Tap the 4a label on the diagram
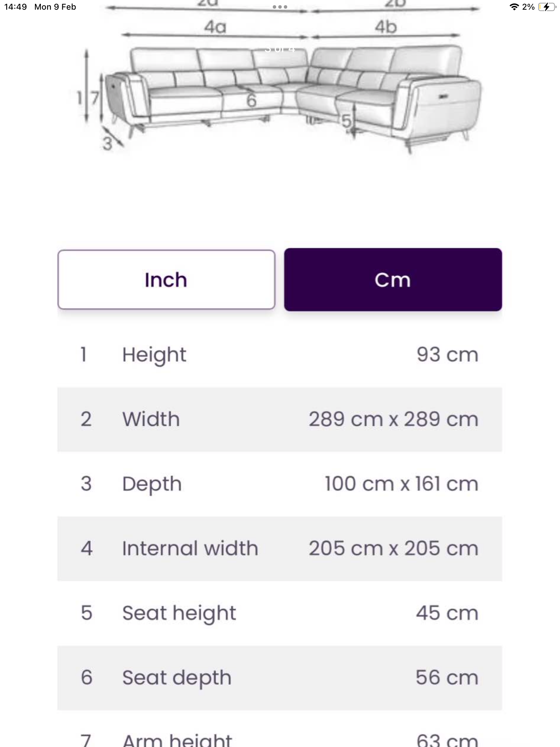The width and height of the screenshot is (560, 747). [x=215, y=27]
